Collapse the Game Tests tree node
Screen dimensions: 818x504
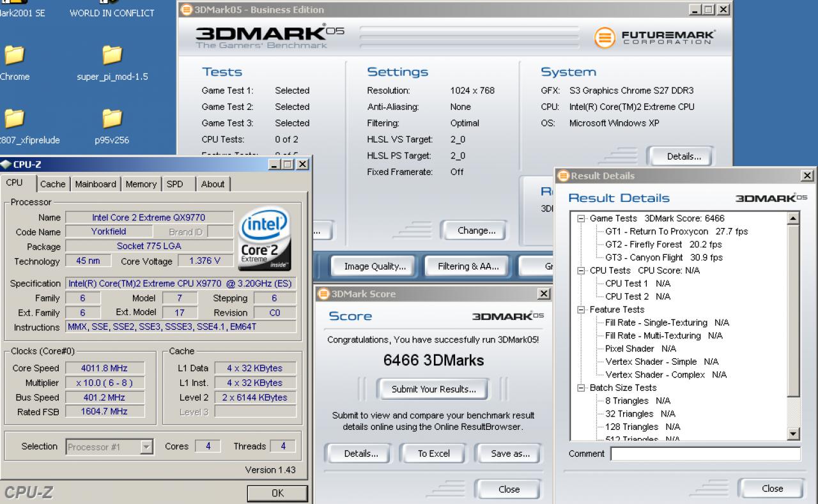click(581, 218)
